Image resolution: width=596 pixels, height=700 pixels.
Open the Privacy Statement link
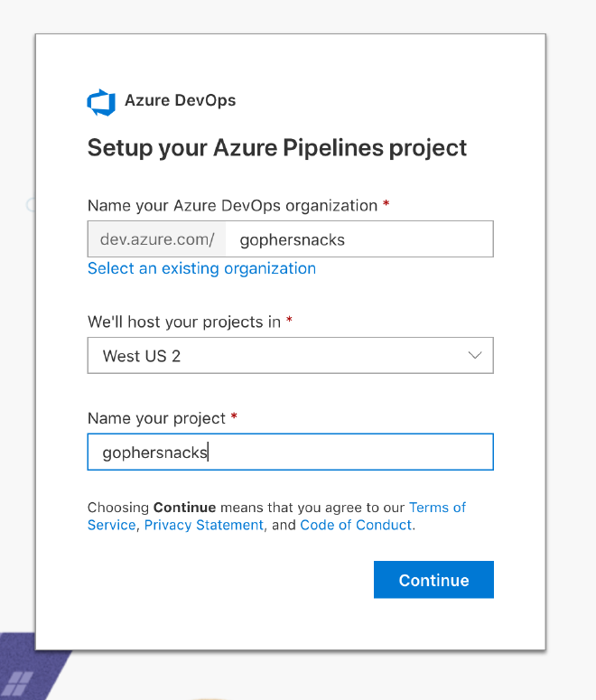[x=204, y=525]
